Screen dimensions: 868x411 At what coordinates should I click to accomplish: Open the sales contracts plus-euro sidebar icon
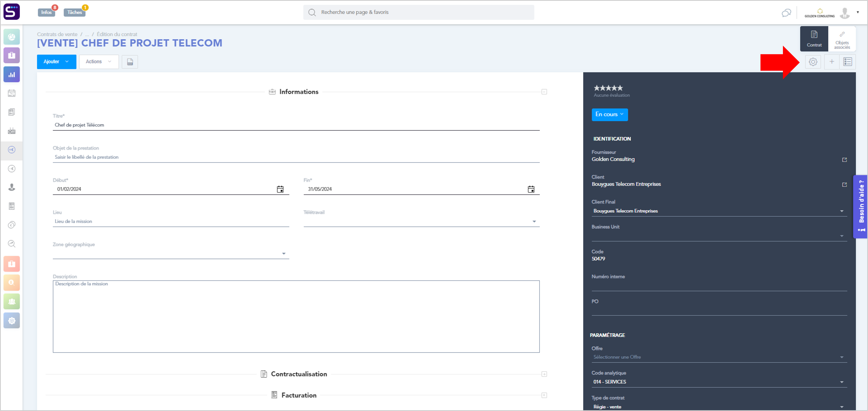point(12,150)
